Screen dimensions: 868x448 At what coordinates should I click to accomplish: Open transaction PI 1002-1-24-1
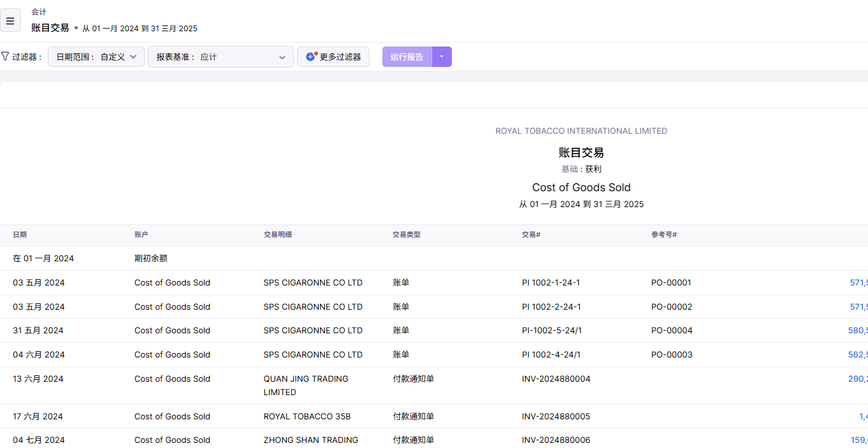[x=551, y=282]
